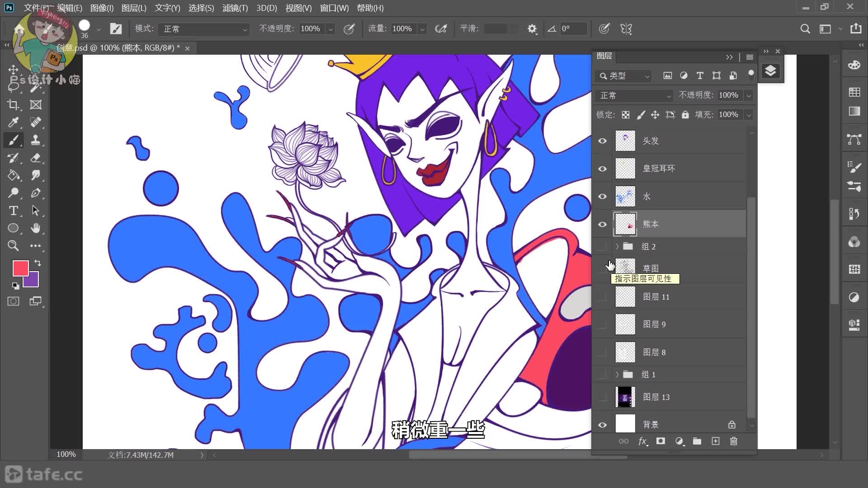Select the Horizontal Type tool

(13, 211)
